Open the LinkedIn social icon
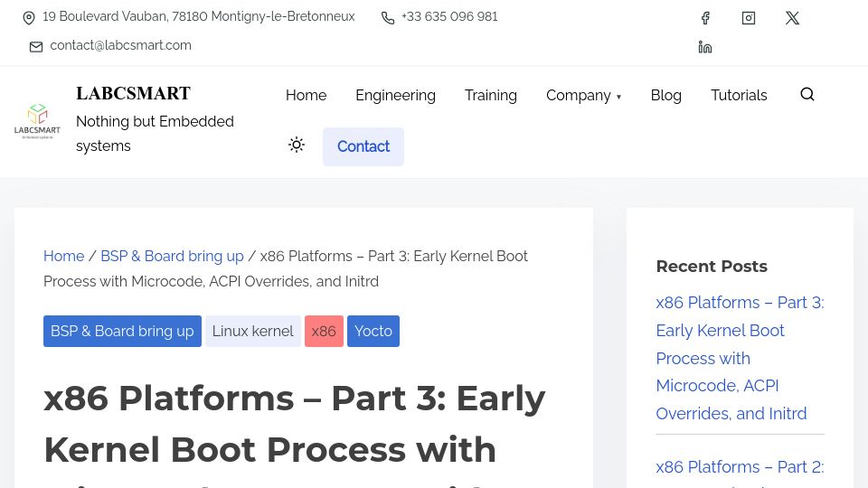 704,47
